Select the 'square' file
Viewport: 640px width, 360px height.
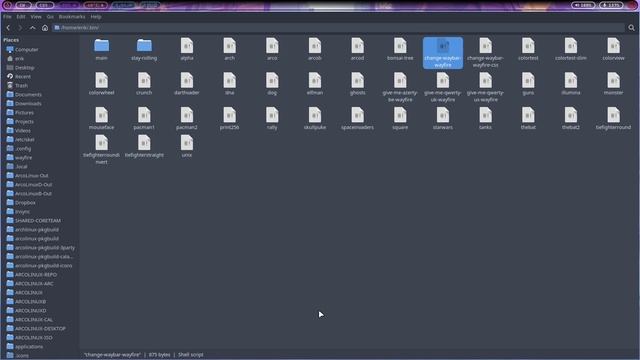point(400,119)
